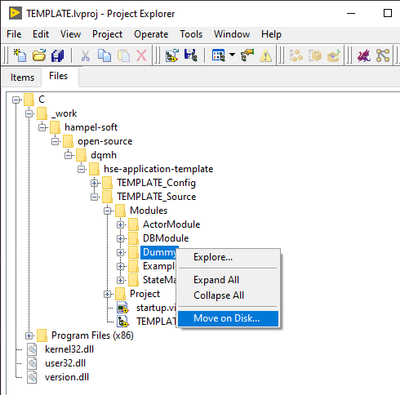Viewport: 400px width, 395px height.
Task: Expand the ActorModule folder node
Action: [121, 225]
